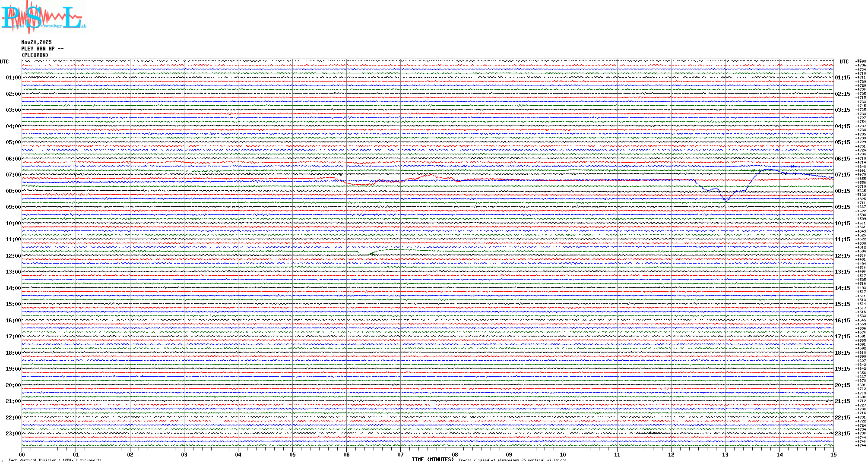Click the blue trace dip near minute 13

(726, 201)
